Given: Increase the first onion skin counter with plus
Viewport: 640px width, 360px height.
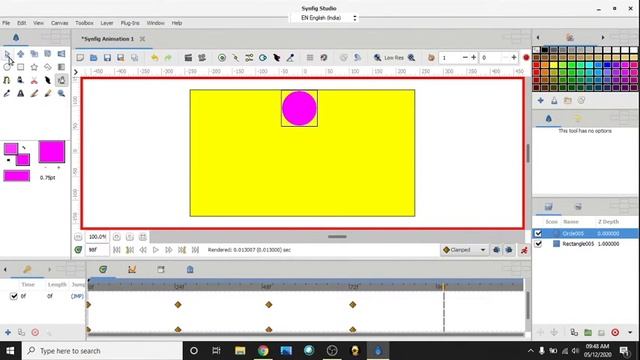Looking at the screenshot, I should click(x=473, y=58).
